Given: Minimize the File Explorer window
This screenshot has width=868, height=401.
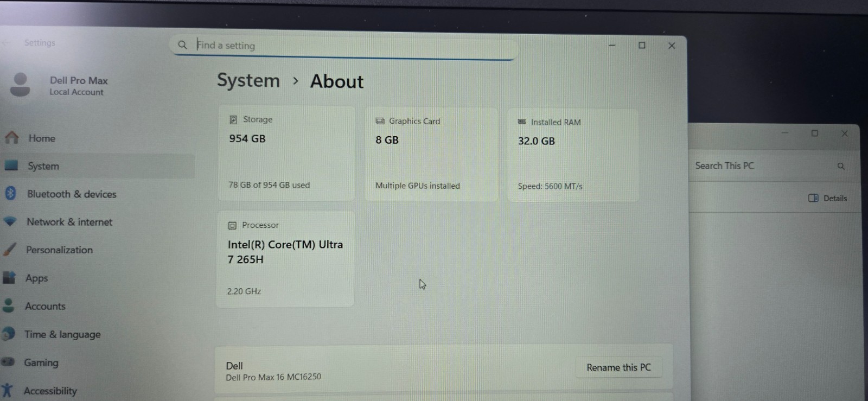Looking at the screenshot, I should pos(785,133).
